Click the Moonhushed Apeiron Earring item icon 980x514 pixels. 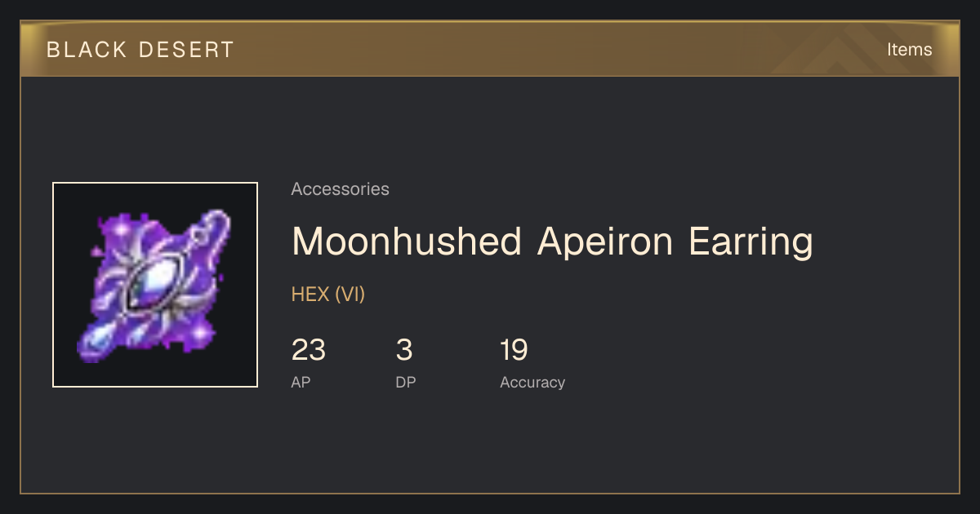point(155,285)
